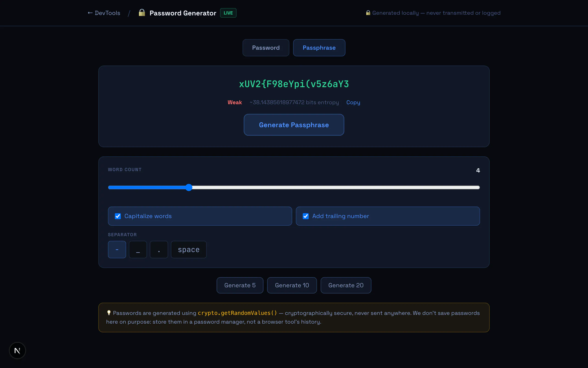Generate 5 passwords in bulk
Image resolution: width=588 pixels, height=368 pixels.
[240, 285]
